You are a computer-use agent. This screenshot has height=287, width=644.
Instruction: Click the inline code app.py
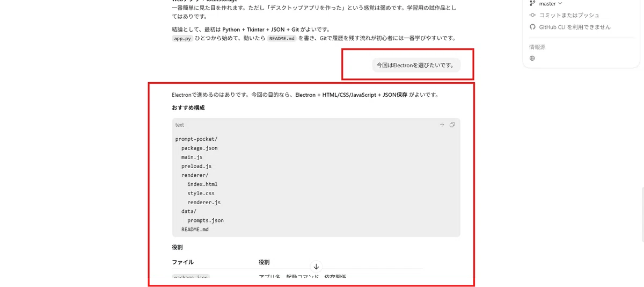[x=182, y=38]
